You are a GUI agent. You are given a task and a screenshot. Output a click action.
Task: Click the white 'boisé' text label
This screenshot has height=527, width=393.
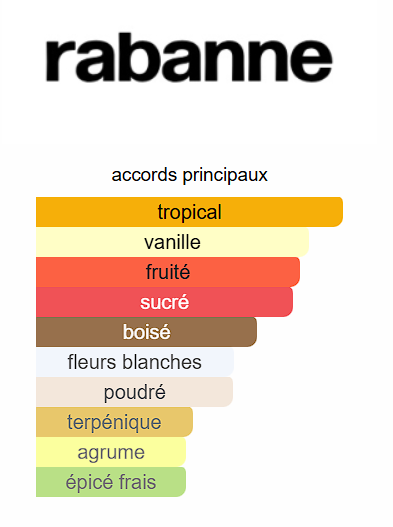(147, 332)
